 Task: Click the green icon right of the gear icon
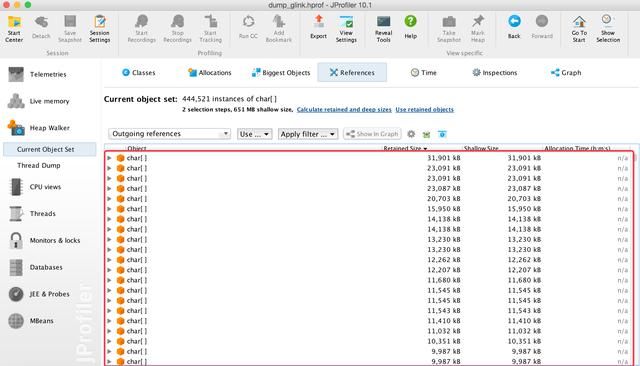coord(427,134)
